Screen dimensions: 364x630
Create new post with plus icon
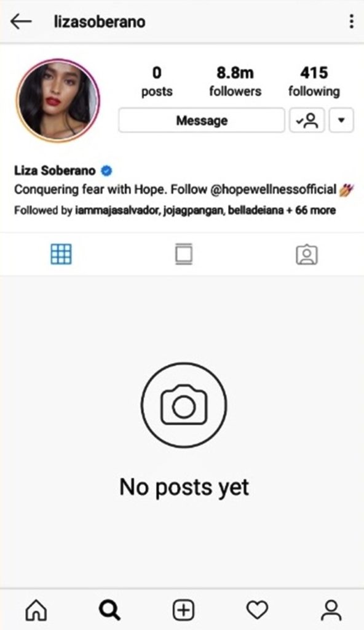tap(184, 610)
